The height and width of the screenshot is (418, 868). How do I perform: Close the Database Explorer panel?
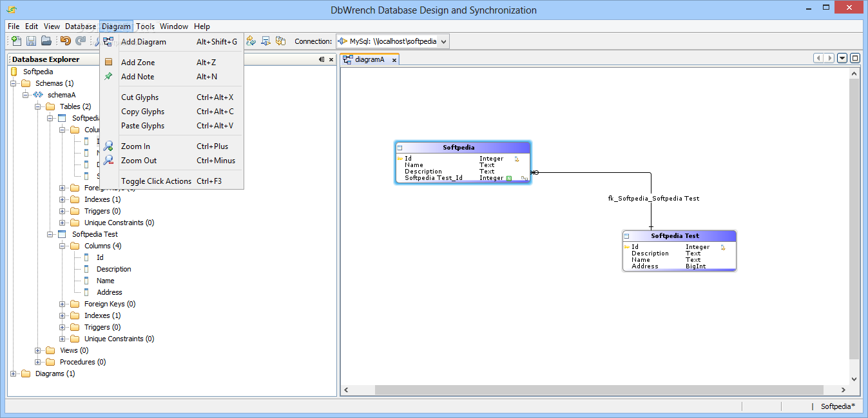[x=331, y=59]
